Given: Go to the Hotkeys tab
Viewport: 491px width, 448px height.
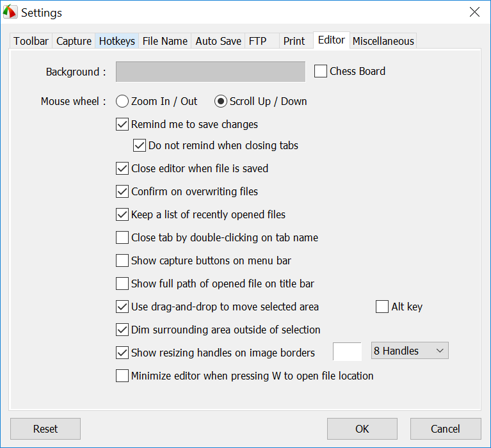Looking at the screenshot, I should click(x=117, y=41).
